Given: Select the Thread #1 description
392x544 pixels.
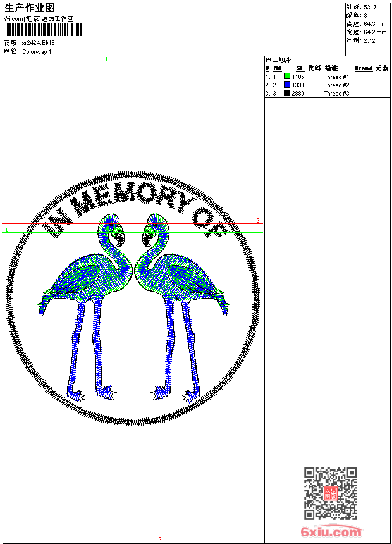Looking at the screenshot, I should pyautogui.click(x=336, y=77).
